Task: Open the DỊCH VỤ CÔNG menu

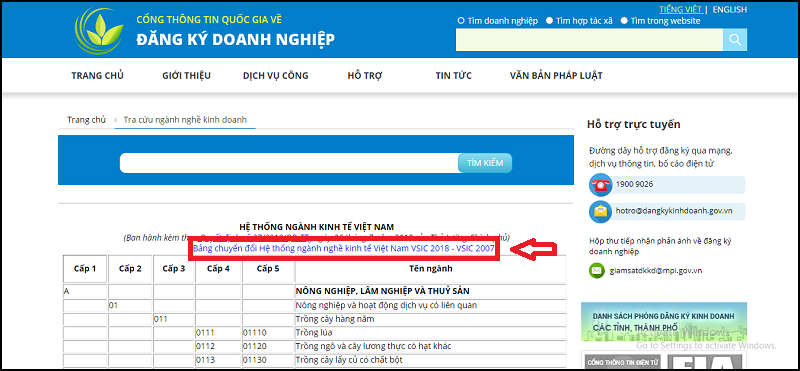Action: click(x=276, y=76)
